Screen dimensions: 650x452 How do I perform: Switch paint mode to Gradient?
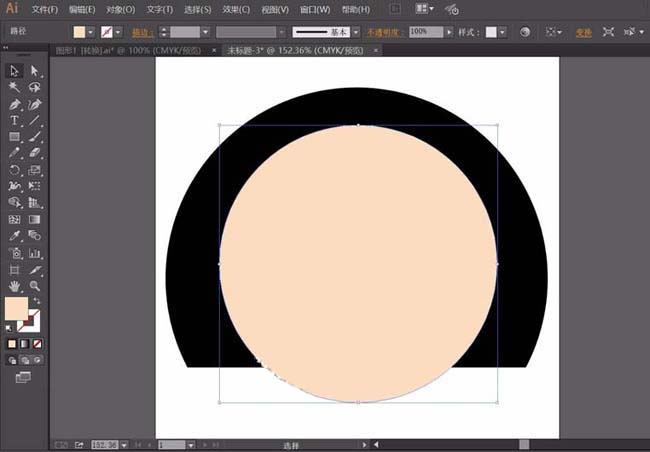(x=25, y=343)
